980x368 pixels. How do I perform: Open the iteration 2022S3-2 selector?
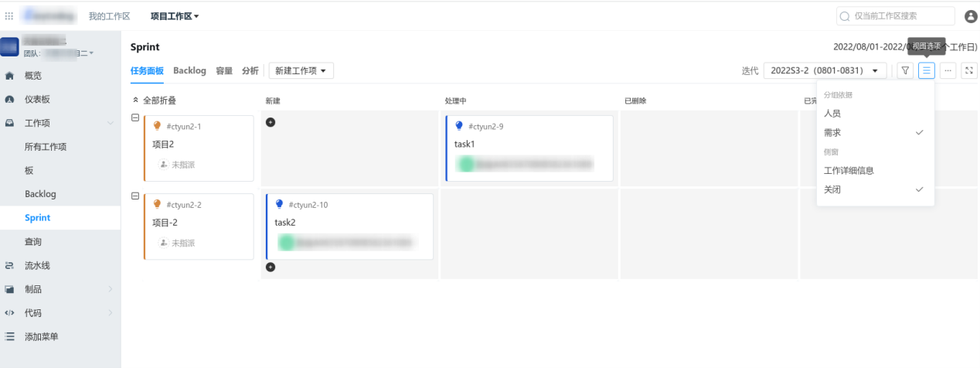[x=825, y=70]
